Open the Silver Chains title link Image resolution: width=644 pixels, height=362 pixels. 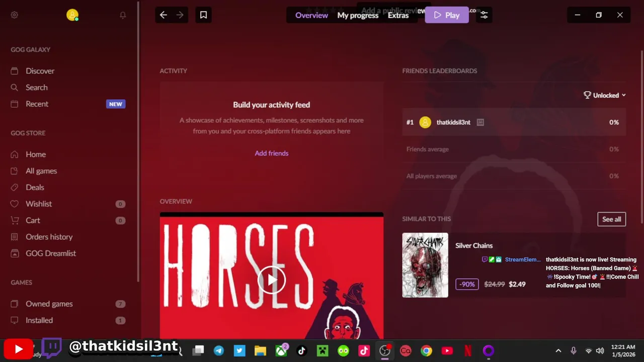click(474, 246)
